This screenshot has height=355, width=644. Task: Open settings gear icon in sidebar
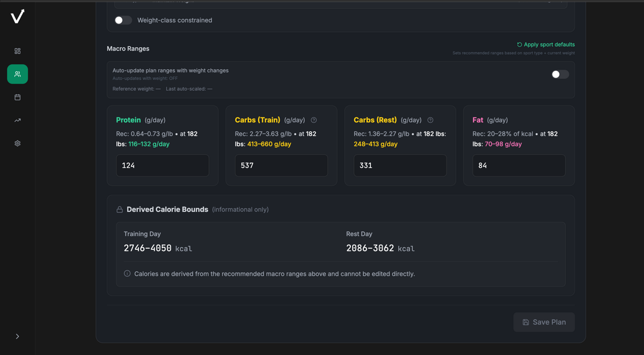click(17, 143)
